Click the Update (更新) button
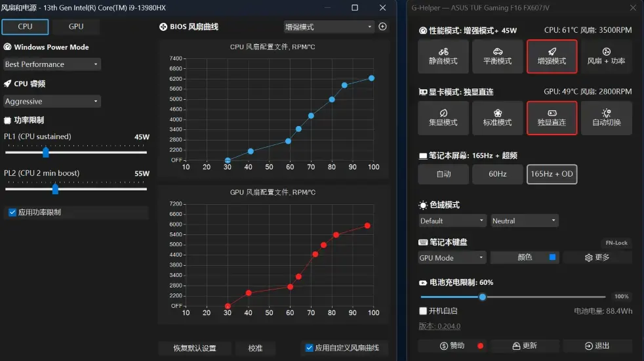Image resolution: width=644 pixels, height=361 pixels. coord(525,346)
